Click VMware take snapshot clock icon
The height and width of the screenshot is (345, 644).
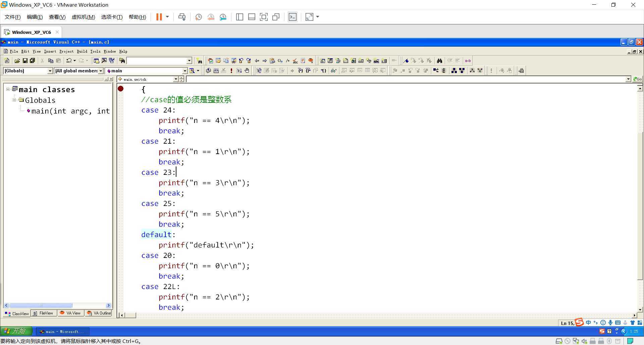tap(198, 17)
